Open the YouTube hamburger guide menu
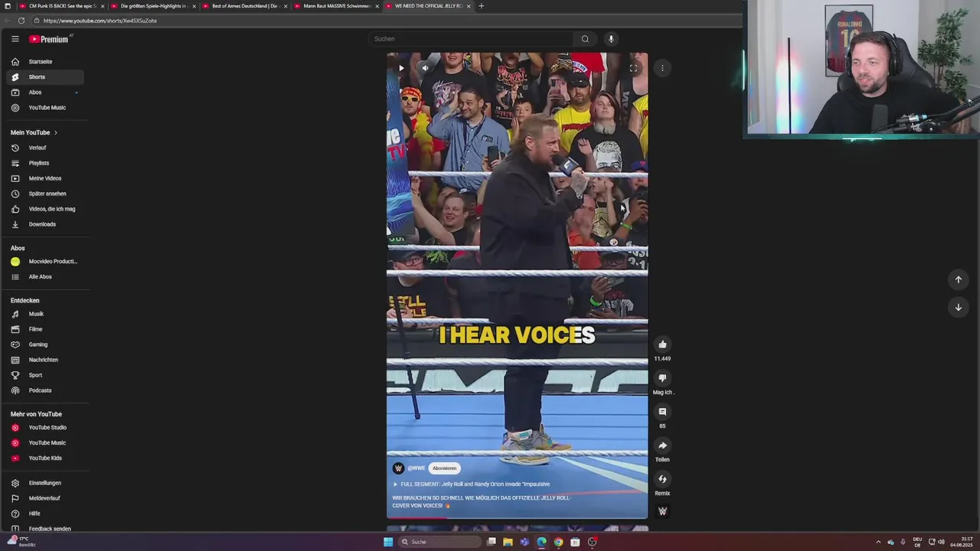The image size is (980, 551). tap(15, 39)
